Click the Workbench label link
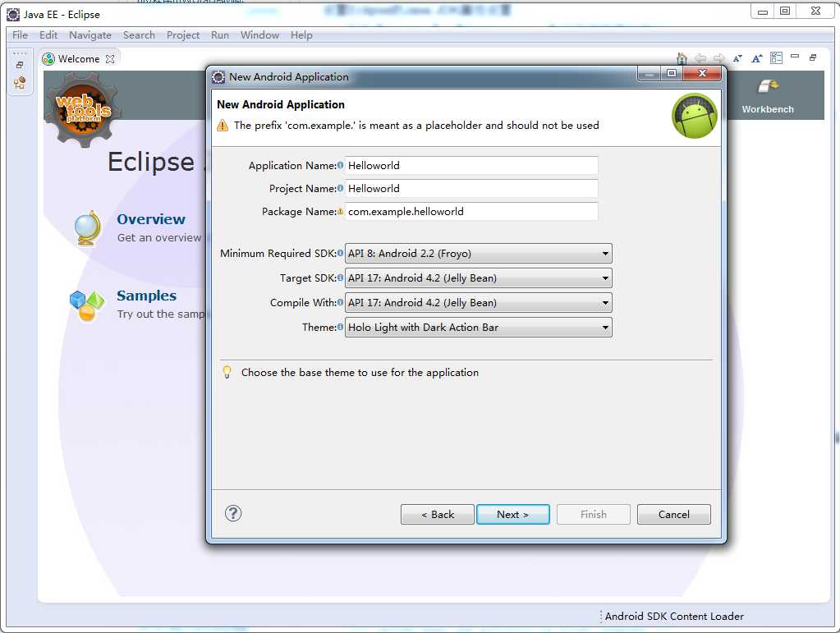The height and width of the screenshot is (633, 840). click(768, 109)
